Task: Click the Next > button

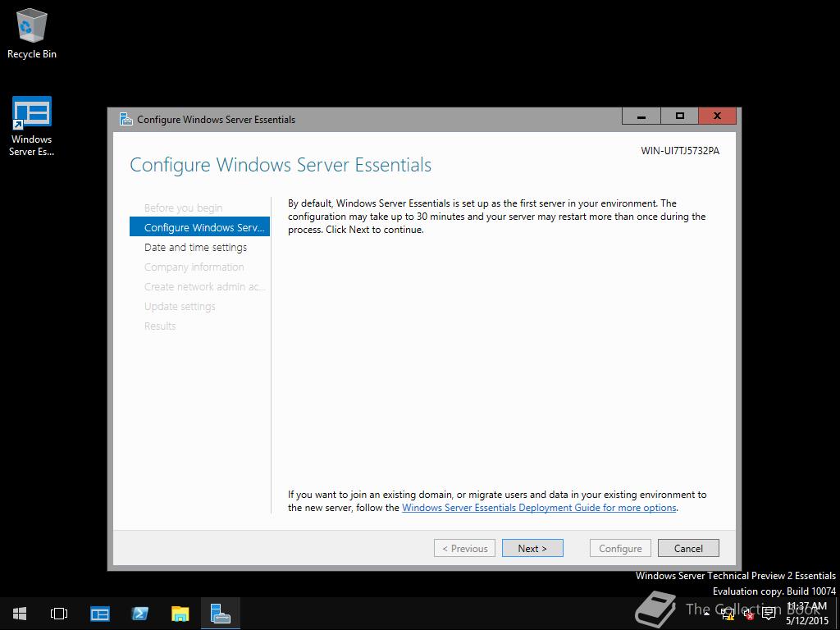Action: (x=532, y=548)
